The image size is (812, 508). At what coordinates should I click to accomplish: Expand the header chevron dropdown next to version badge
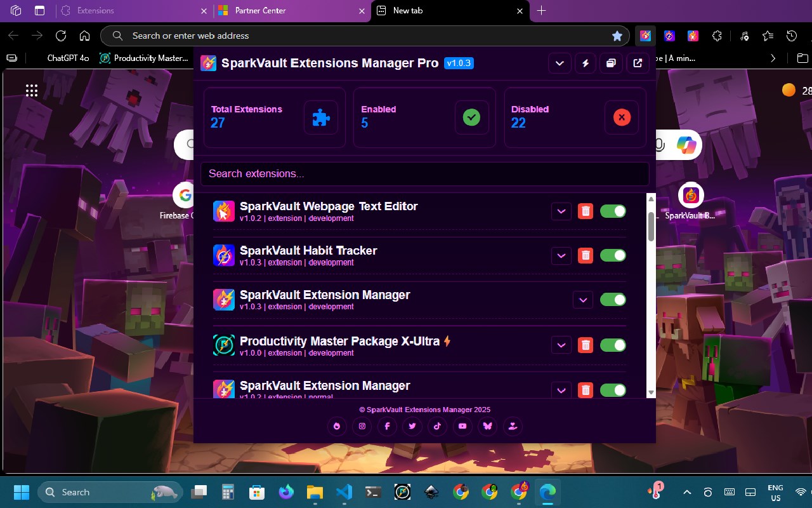[560, 63]
